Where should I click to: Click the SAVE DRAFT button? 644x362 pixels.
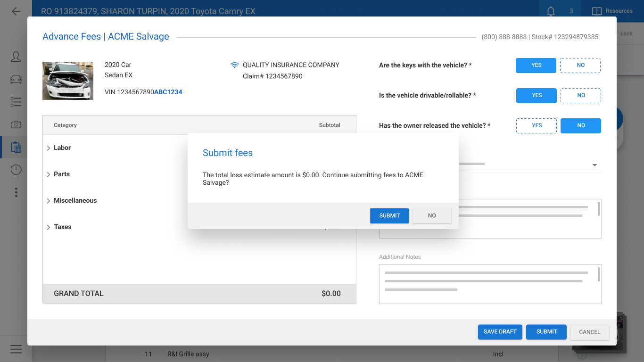[500, 332]
